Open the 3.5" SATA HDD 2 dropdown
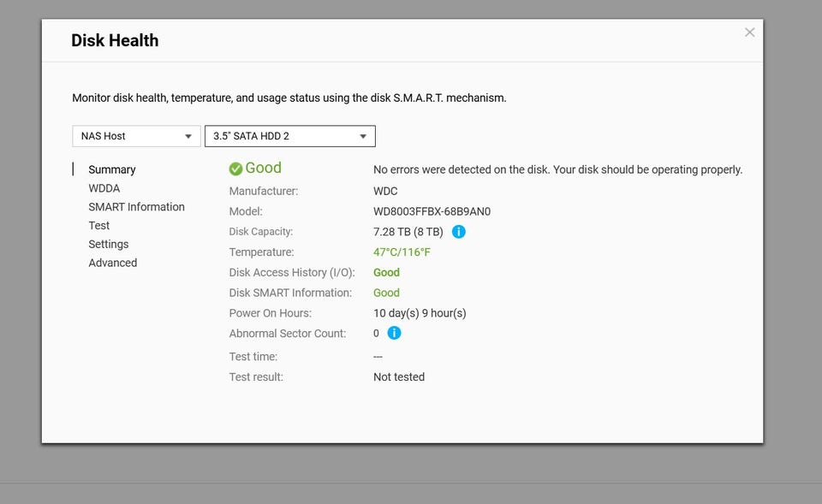This screenshot has width=822, height=504. pyautogui.click(x=290, y=136)
